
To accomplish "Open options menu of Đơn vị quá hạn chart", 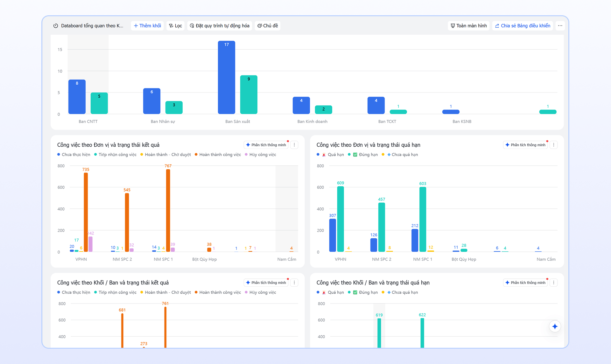I will coord(554,145).
